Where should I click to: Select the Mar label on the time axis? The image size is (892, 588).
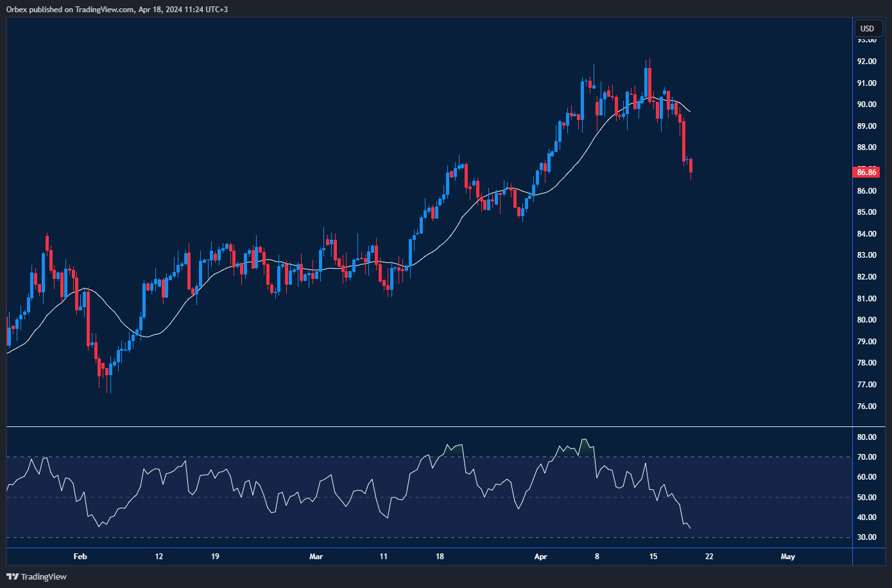tap(316, 557)
